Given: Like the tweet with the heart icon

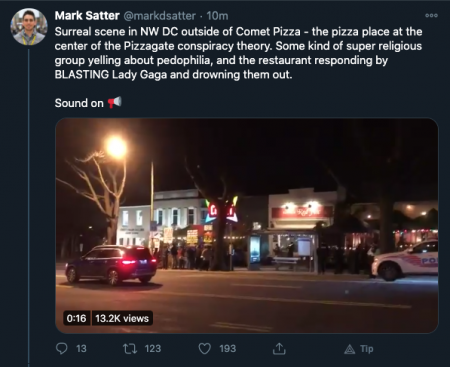Looking at the screenshot, I should tap(205, 349).
